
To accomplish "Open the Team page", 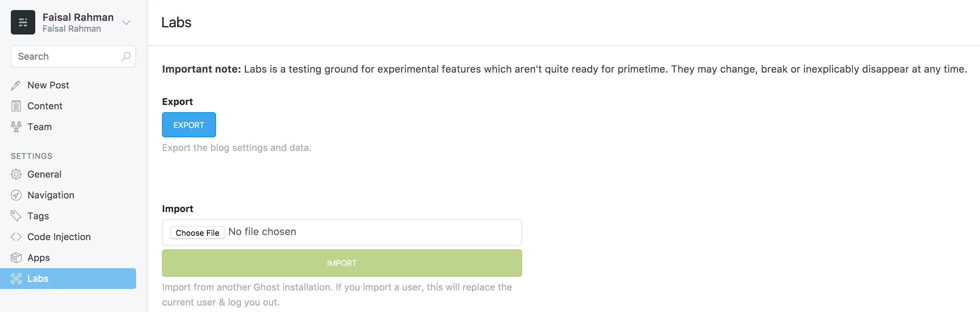I will point(40,127).
